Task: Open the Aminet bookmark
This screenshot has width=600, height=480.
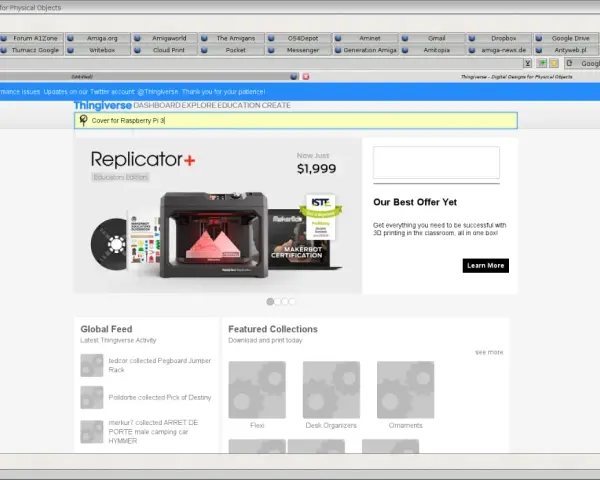Action: pos(365,38)
